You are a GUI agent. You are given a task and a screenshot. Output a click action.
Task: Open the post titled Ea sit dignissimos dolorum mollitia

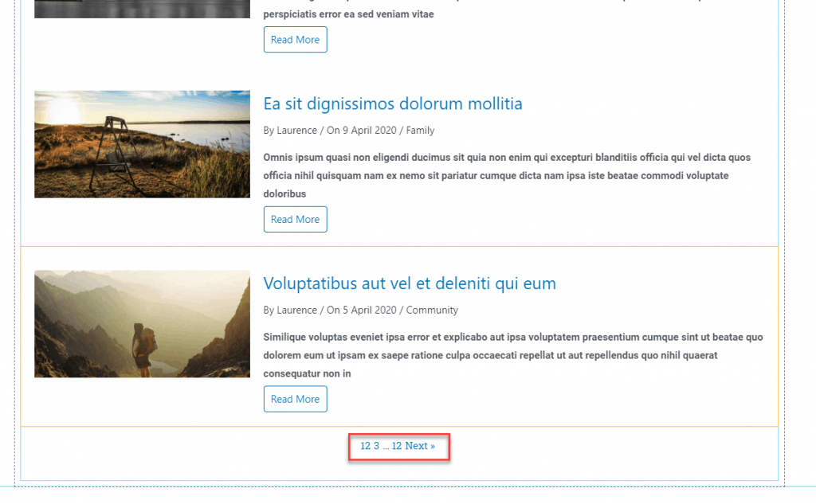(x=393, y=104)
